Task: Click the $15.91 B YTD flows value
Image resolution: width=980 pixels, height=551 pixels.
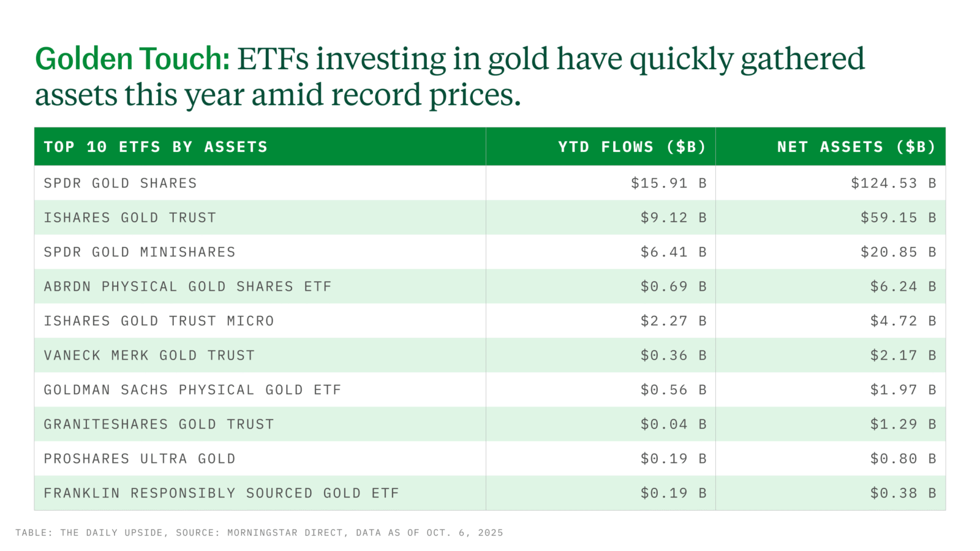Action: pos(668,183)
